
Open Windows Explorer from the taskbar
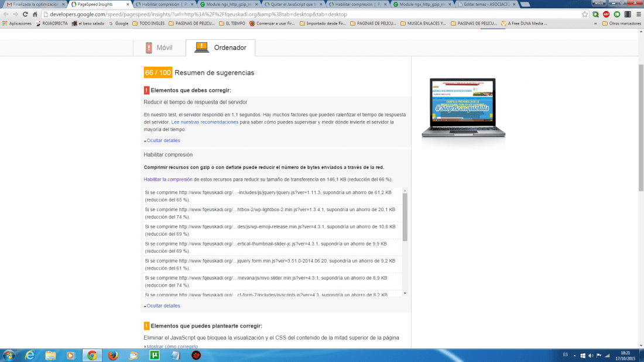50,356
